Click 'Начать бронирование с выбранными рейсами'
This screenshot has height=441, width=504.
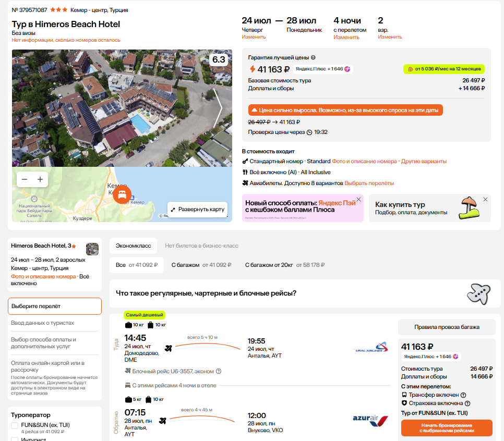click(x=447, y=428)
